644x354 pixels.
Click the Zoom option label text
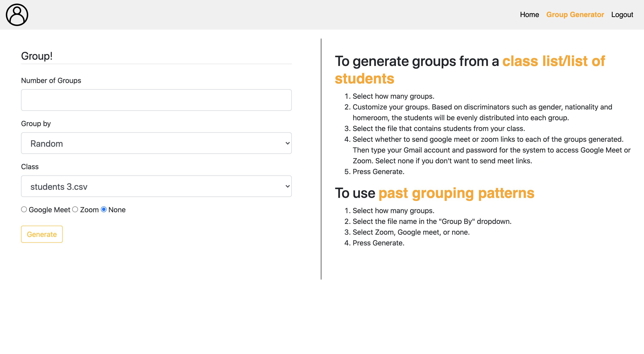[89, 210]
